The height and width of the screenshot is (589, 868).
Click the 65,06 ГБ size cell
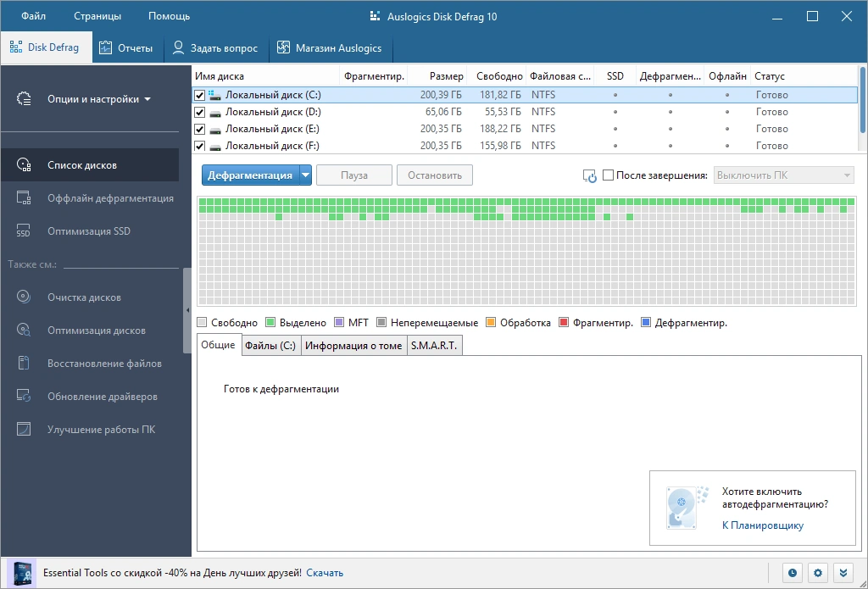443,112
